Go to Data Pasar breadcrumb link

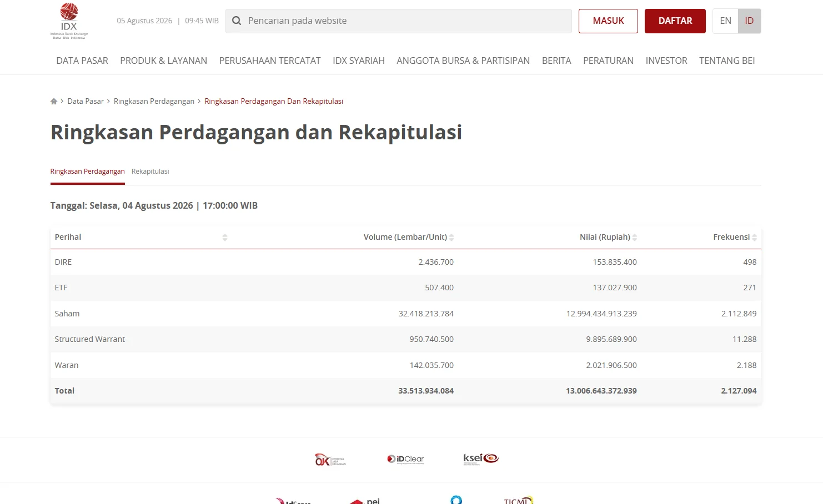tap(86, 101)
